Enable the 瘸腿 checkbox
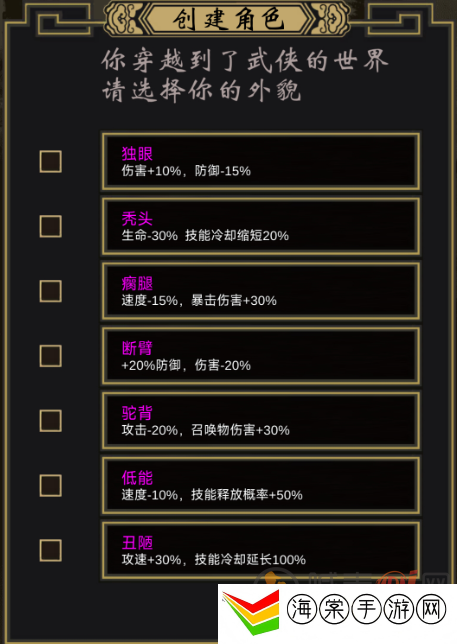This screenshot has height=644, width=457. click(51, 291)
